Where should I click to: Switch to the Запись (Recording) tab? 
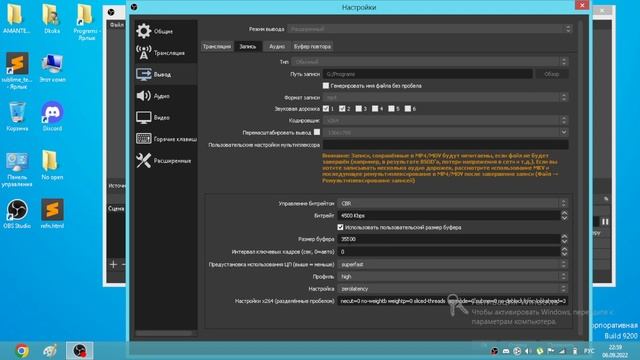click(248, 47)
